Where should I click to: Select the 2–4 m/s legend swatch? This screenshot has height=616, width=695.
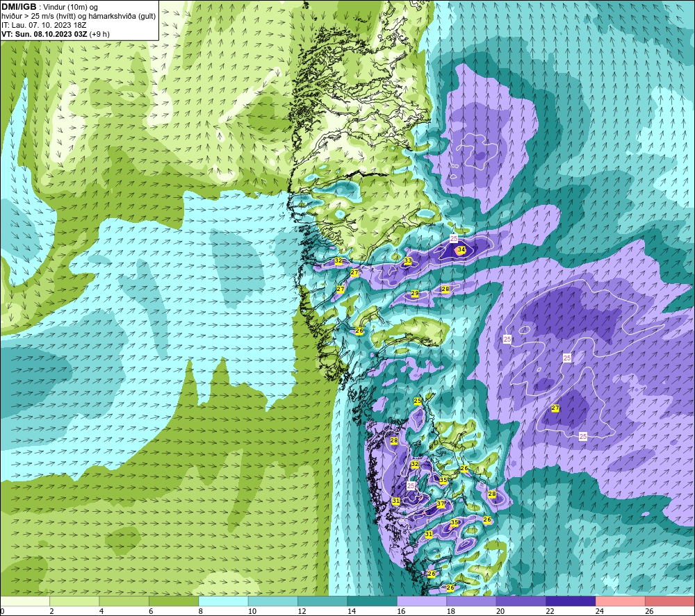[x=74, y=601]
